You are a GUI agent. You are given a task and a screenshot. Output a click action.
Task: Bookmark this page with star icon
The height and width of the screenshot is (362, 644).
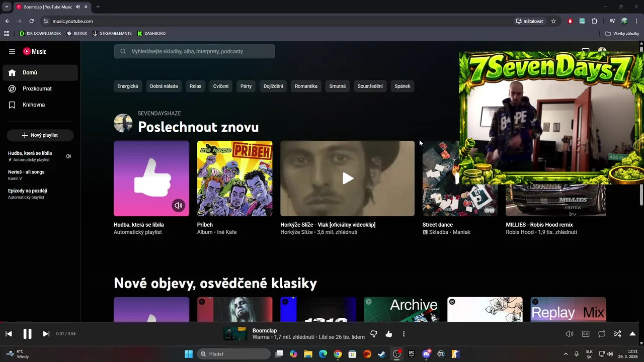[553, 21]
